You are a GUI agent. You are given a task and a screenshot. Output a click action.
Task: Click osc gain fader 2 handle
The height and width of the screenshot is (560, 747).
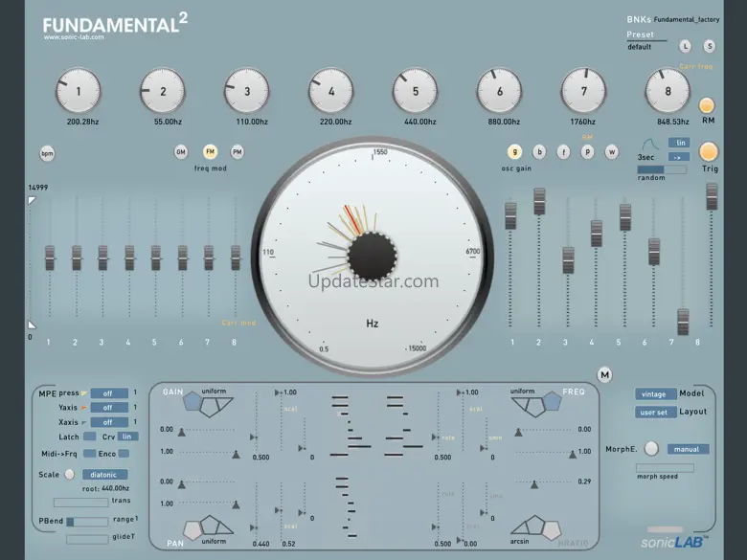539,201
